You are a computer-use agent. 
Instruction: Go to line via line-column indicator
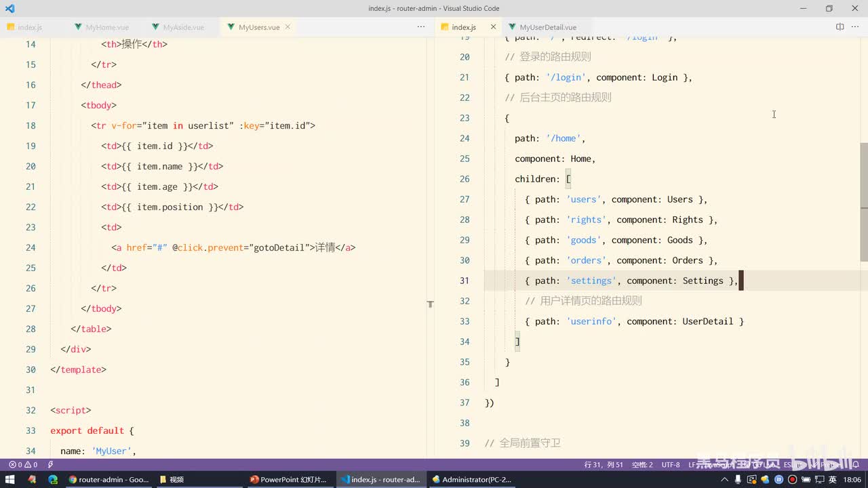[603, 465]
